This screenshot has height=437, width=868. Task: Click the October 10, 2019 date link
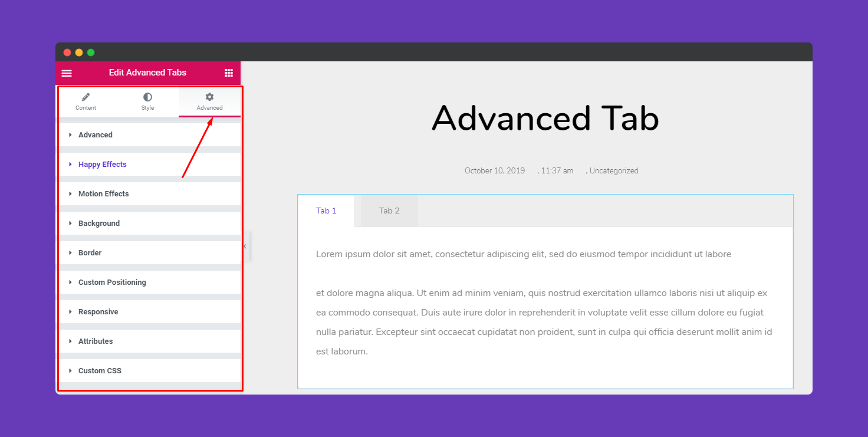[x=495, y=171]
